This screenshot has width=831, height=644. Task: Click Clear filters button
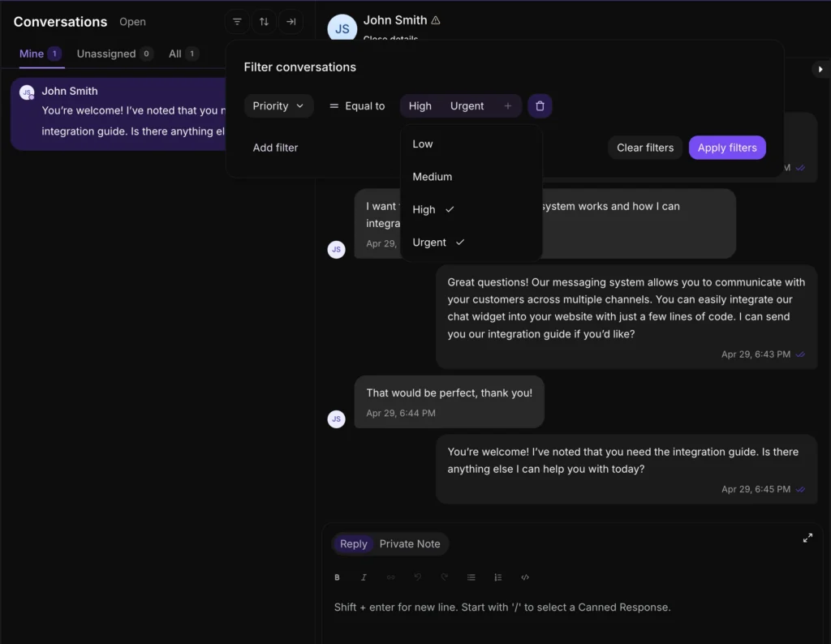pos(645,148)
